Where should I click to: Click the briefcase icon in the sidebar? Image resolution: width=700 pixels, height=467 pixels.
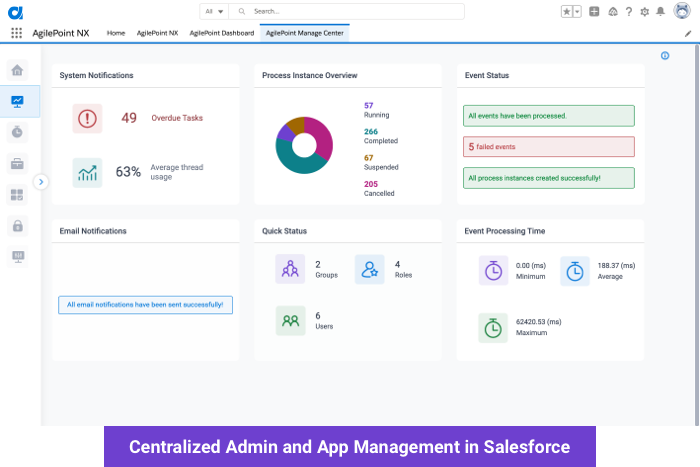click(17, 163)
